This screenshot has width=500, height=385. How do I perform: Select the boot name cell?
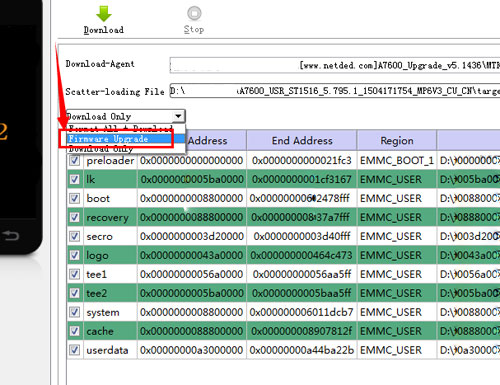110,199
